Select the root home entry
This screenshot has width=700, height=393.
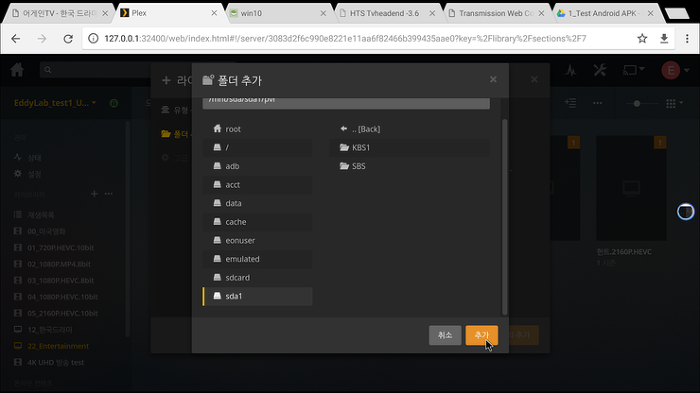(x=258, y=129)
